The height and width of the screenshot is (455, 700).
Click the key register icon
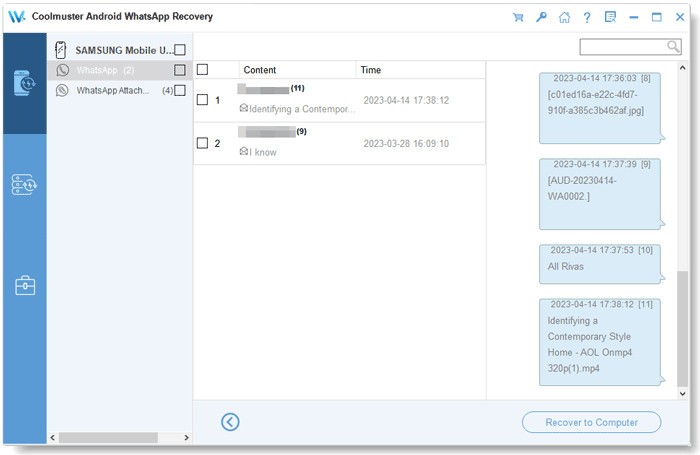pyautogui.click(x=541, y=17)
